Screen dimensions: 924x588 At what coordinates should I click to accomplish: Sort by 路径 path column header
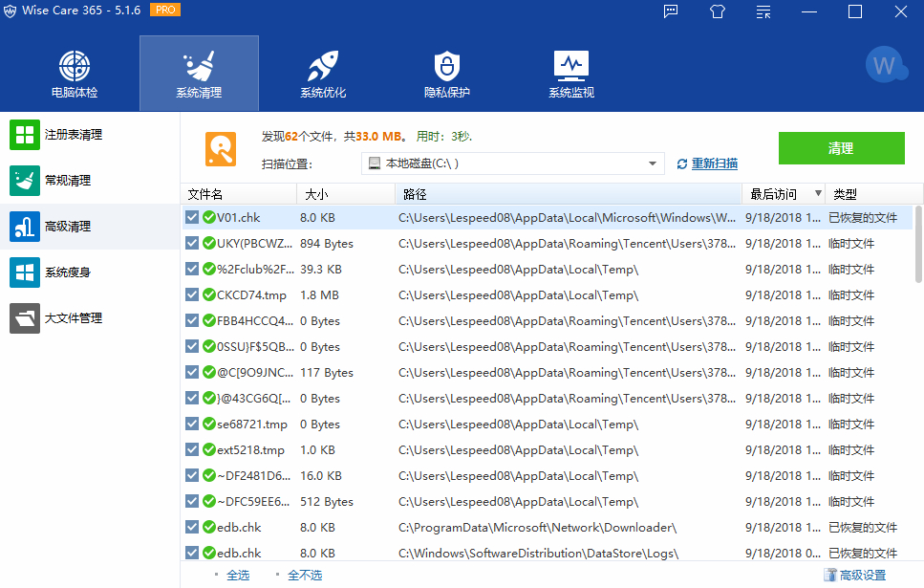[x=569, y=194]
